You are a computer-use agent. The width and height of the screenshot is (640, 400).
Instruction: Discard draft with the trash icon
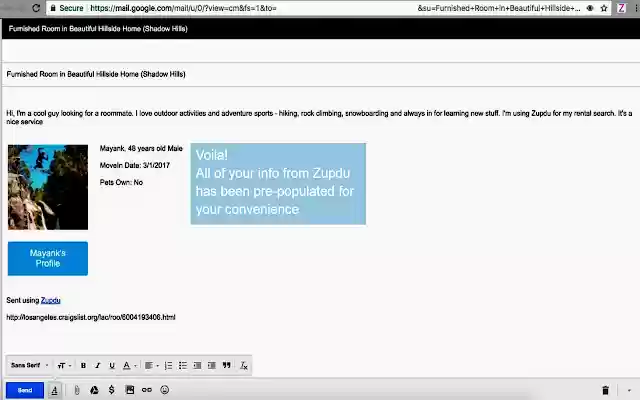[x=605, y=391]
